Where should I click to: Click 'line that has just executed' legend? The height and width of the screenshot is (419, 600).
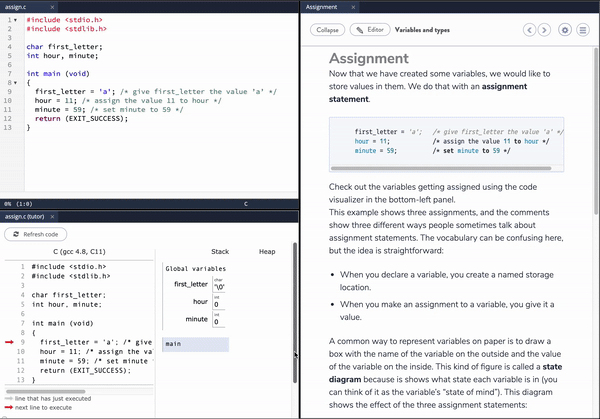[x=53, y=398]
